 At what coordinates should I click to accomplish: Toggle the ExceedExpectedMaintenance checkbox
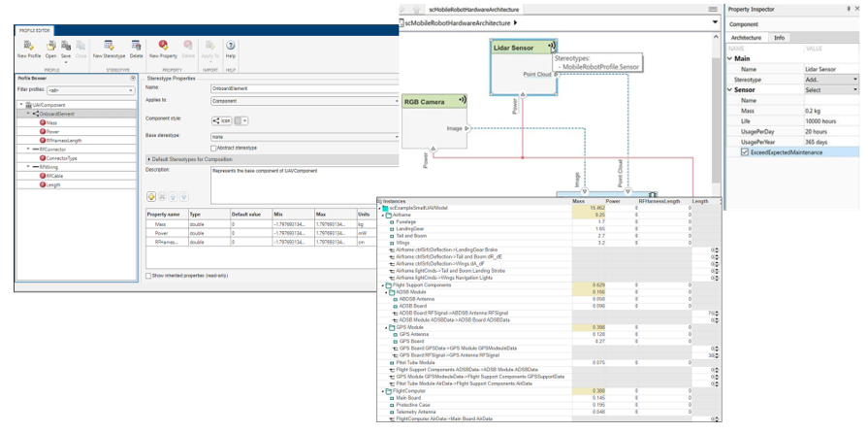click(x=744, y=151)
